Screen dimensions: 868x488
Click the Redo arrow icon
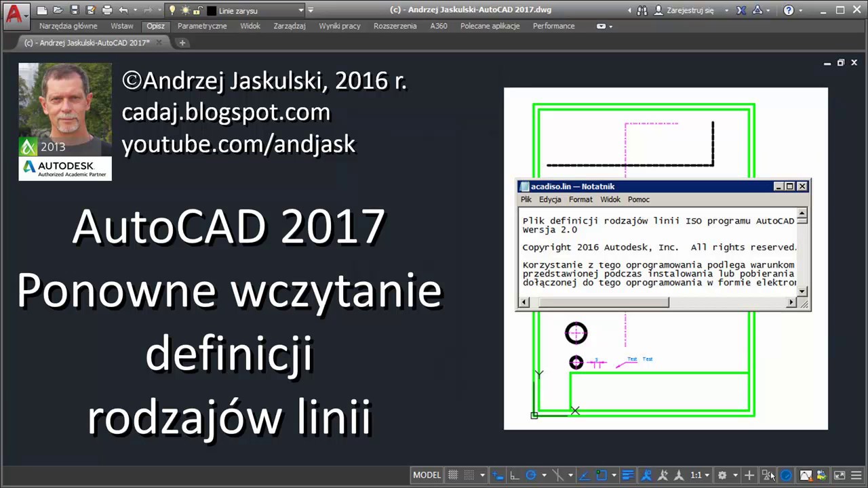point(148,10)
